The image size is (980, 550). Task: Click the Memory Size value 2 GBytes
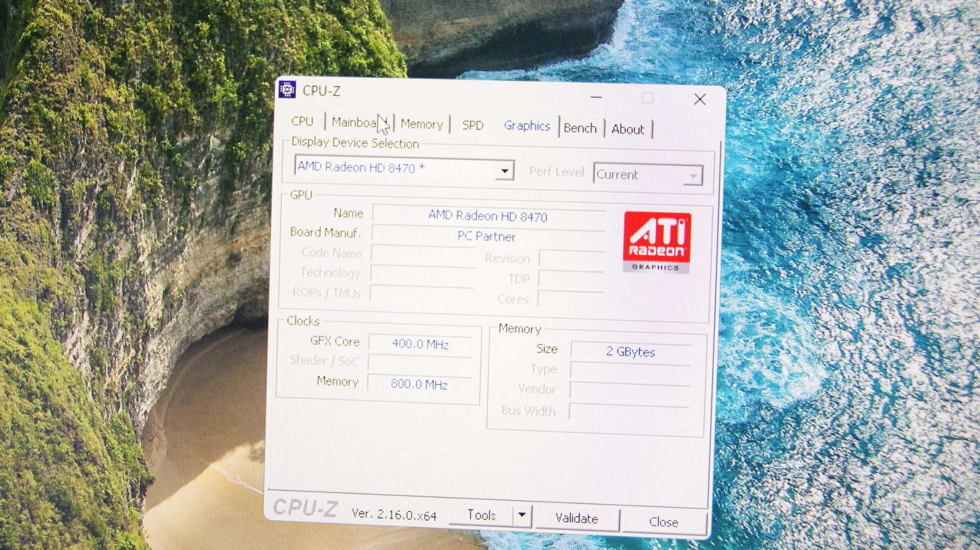click(x=631, y=352)
